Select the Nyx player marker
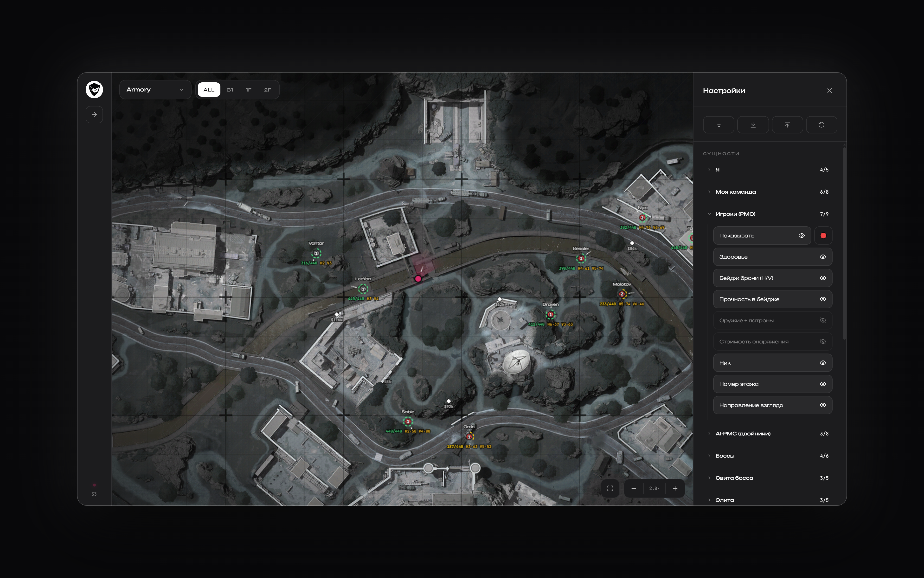Image resolution: width=924 pixels, height=578 pixels. pos(642,217)
